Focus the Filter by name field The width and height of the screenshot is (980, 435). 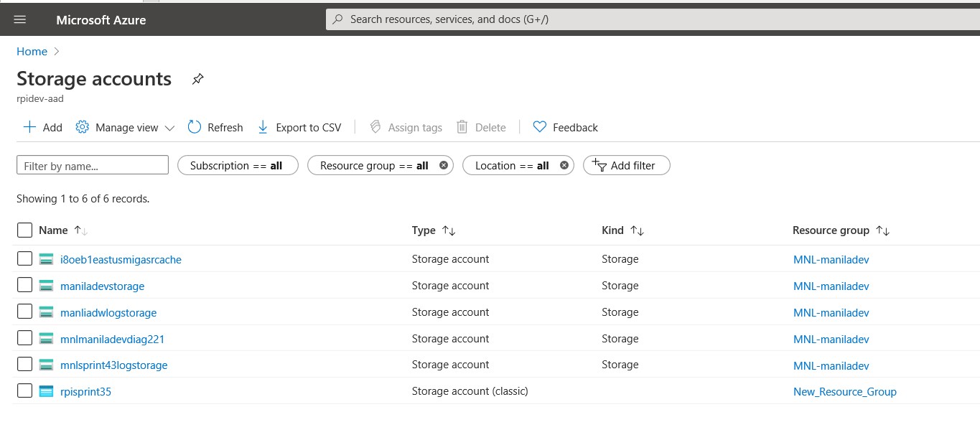(93, 166)
